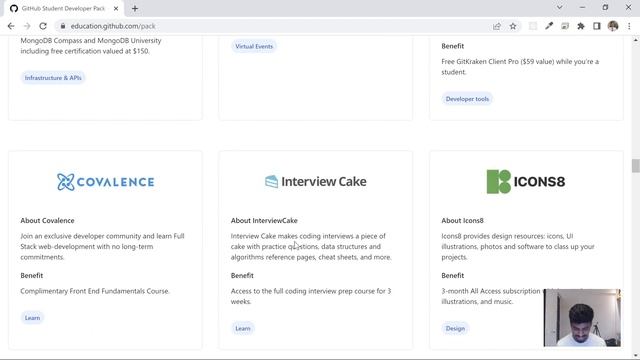Open the Chrome profile avatar
Viewport: 640px width, 360px height.
pos(613,26)
